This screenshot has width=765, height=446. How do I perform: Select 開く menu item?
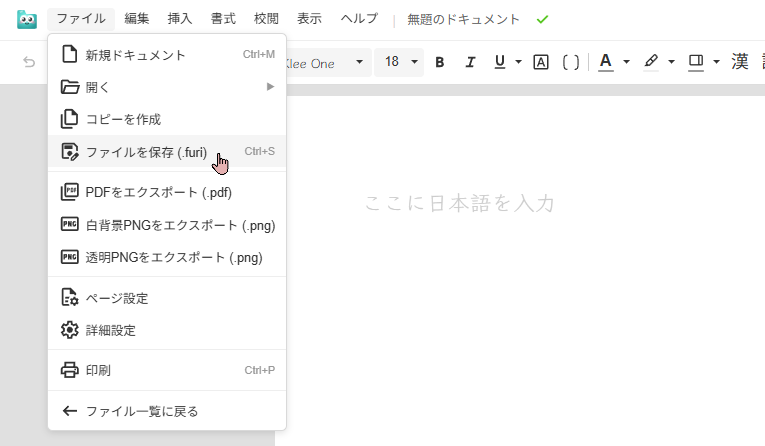[167, 87]
